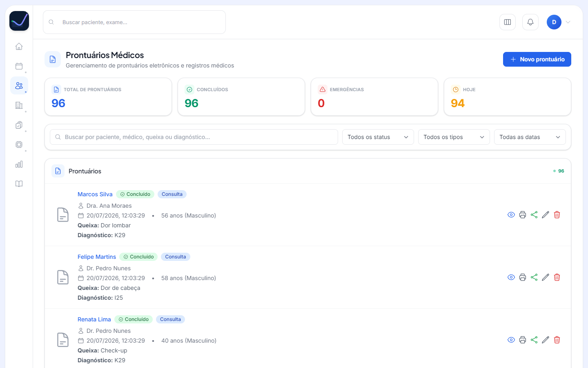Print Marcos Silva's record
588x368 pixels.
point(523,215)
